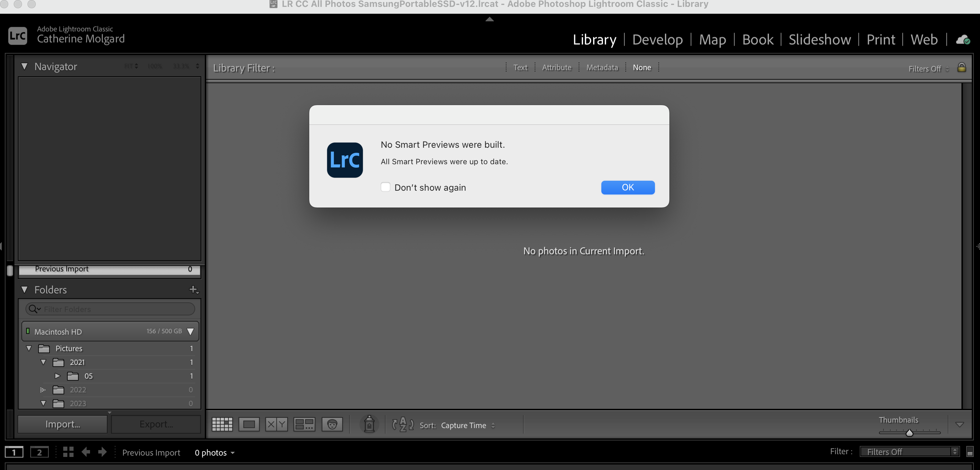Viewport: 980px width, 470px height.
Task: Click the Export button
Action: coord(156,424)
